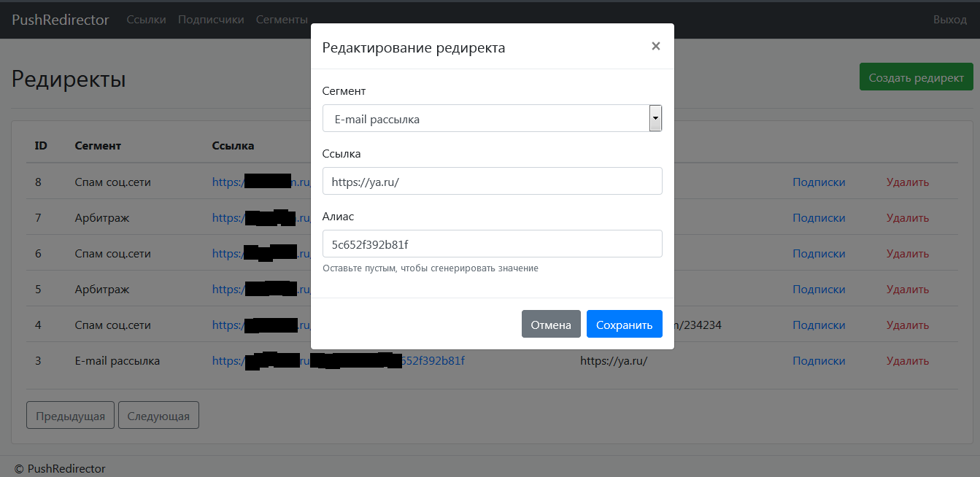Click the PushRedirector brand logo

(x=61, y=20)
